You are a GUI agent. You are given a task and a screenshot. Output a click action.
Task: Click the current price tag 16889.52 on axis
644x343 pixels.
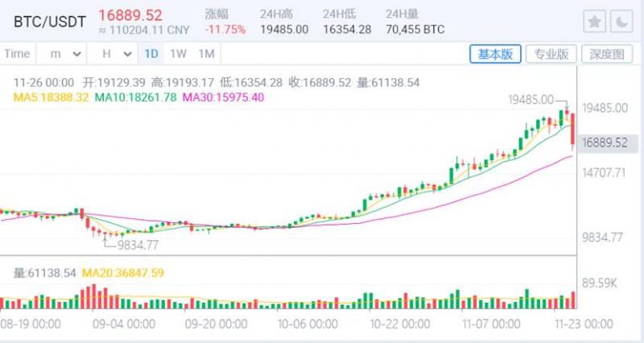coord(604,143)
